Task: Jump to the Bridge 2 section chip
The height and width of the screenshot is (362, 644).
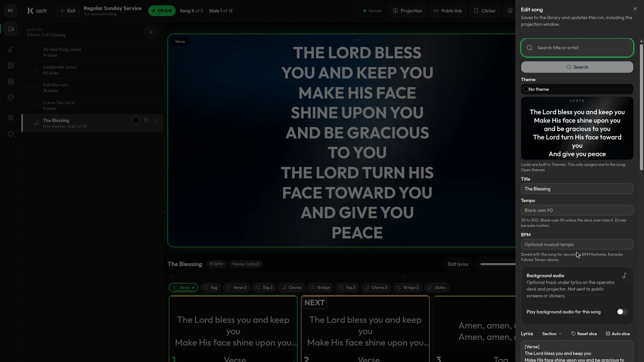Action: point(408,288)
